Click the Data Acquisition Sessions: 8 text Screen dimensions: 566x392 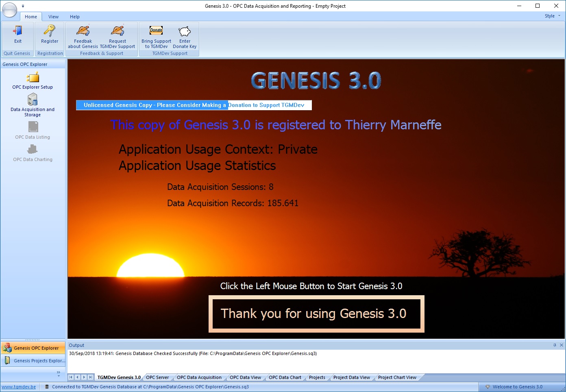(x=220, y=187)
